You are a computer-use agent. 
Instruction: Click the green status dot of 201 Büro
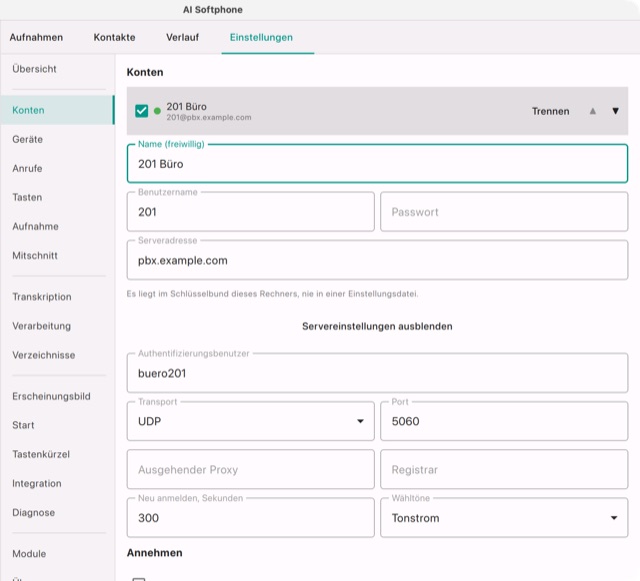[x=157, y=111]
